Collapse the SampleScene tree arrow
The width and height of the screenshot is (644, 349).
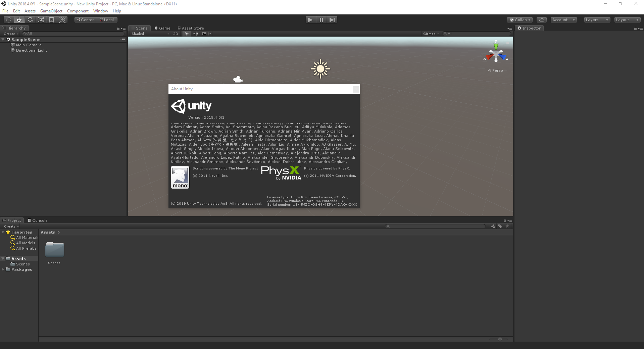tap(3, 40)
